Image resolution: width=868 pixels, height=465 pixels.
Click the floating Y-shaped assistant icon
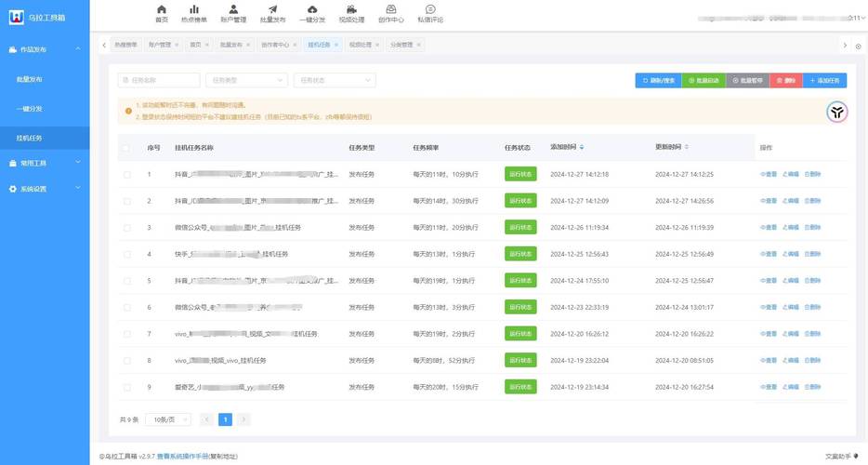click(837, 112)
